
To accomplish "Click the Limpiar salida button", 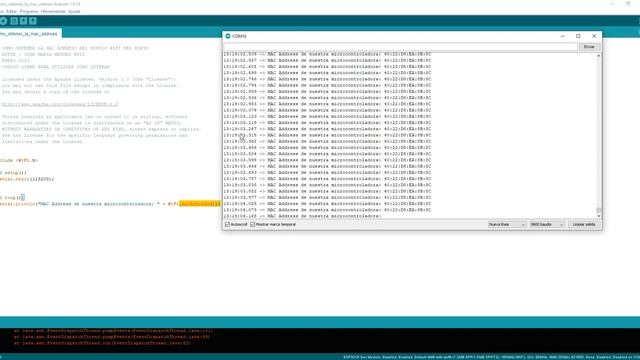I will [x=584, y=224].
